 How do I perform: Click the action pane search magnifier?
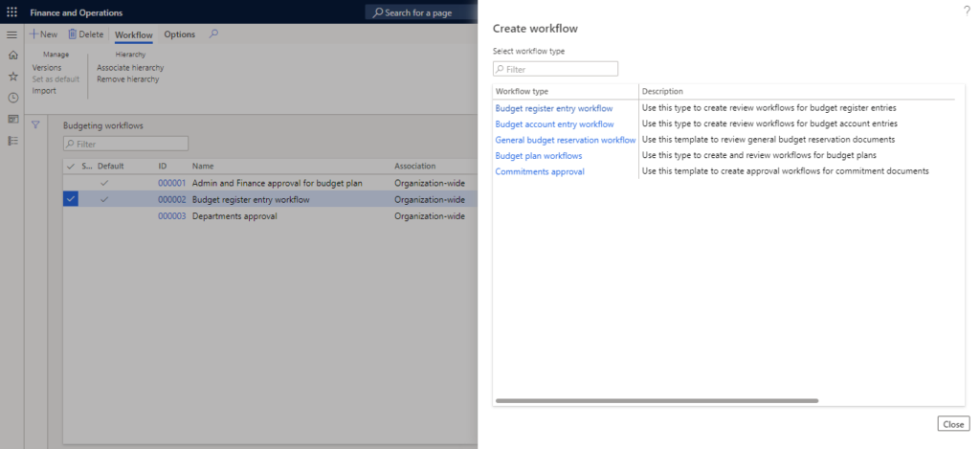(x=213, y=34)
